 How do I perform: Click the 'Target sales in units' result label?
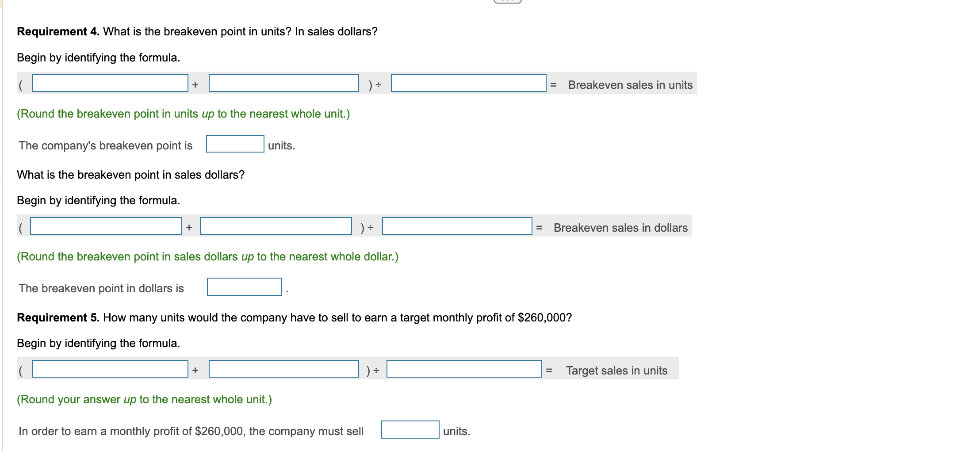click(617, 371)
